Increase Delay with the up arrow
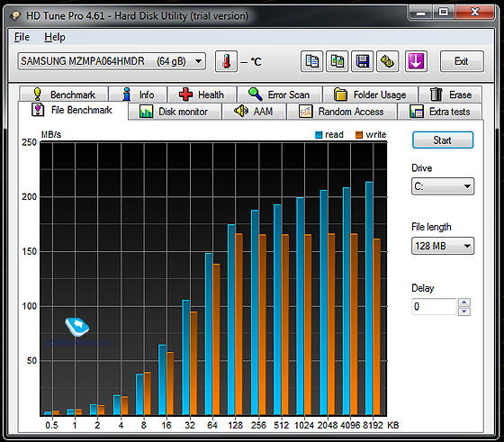Viewport: 504px width, 442px height. pos(464,302)
